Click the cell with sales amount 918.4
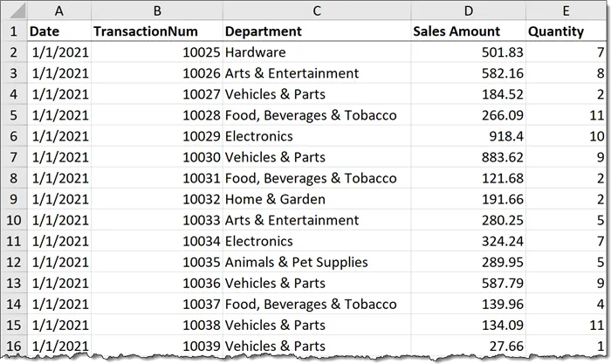 468,136
